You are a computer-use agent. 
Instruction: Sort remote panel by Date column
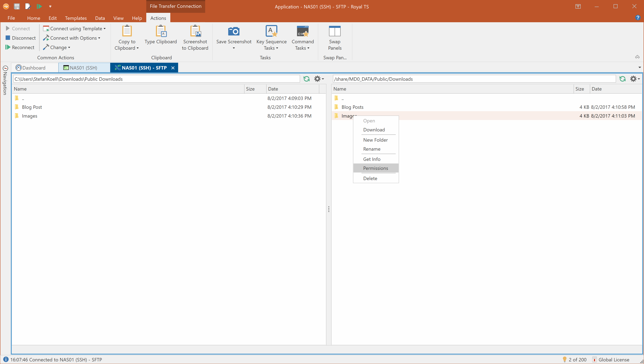(x=616, y=89)
